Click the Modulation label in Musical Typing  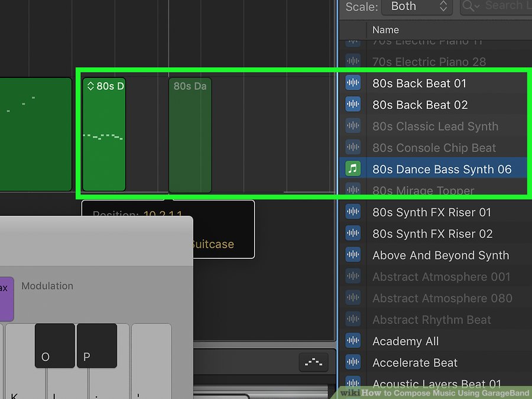47,286
